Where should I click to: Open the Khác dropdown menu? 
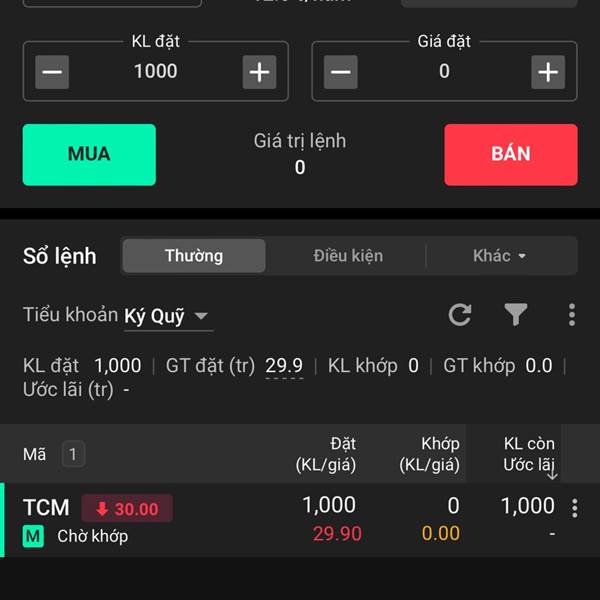click(x=499, y=256)
